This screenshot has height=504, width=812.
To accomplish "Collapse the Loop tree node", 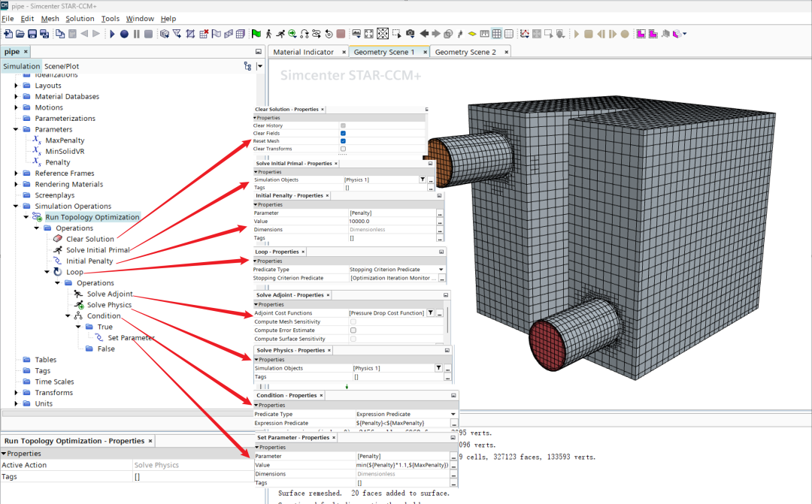I will point(47,272).
